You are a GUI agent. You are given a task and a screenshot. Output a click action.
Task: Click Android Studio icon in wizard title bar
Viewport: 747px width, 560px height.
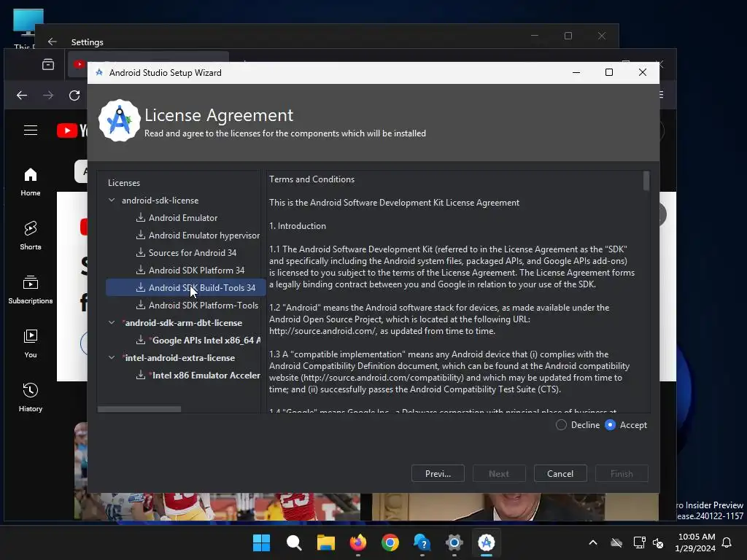(99, 72)
